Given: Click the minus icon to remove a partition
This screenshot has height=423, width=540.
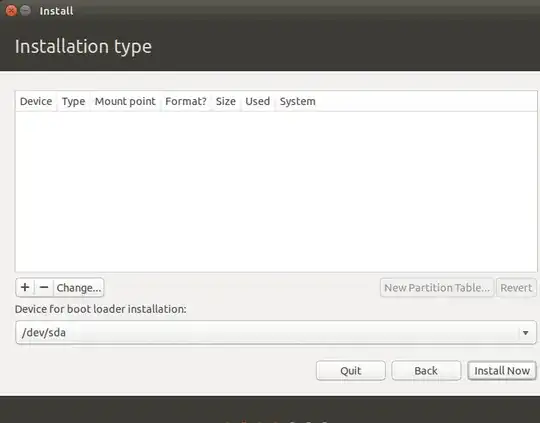Looking at the screenshot, I should 44,287.
